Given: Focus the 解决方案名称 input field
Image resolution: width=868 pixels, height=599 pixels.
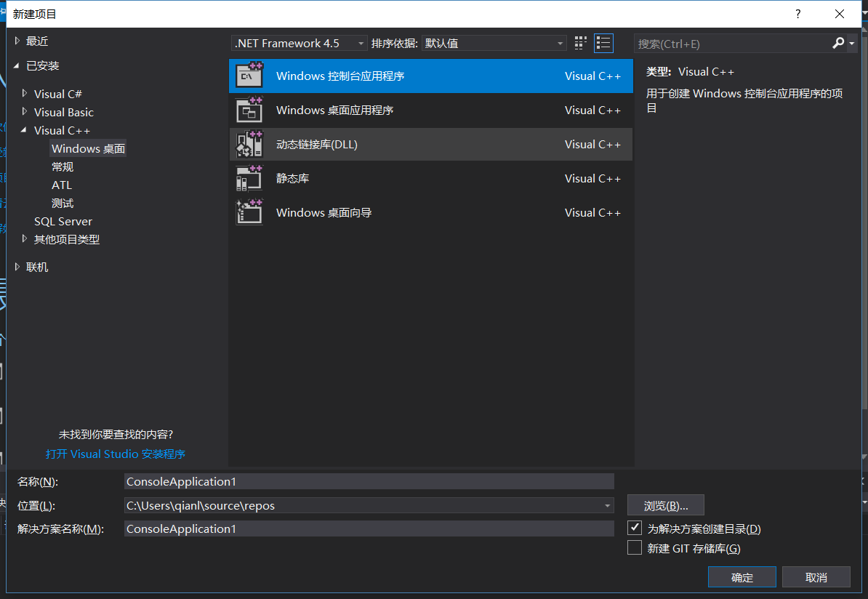Looking at the screenshot, I should point(369,528).
